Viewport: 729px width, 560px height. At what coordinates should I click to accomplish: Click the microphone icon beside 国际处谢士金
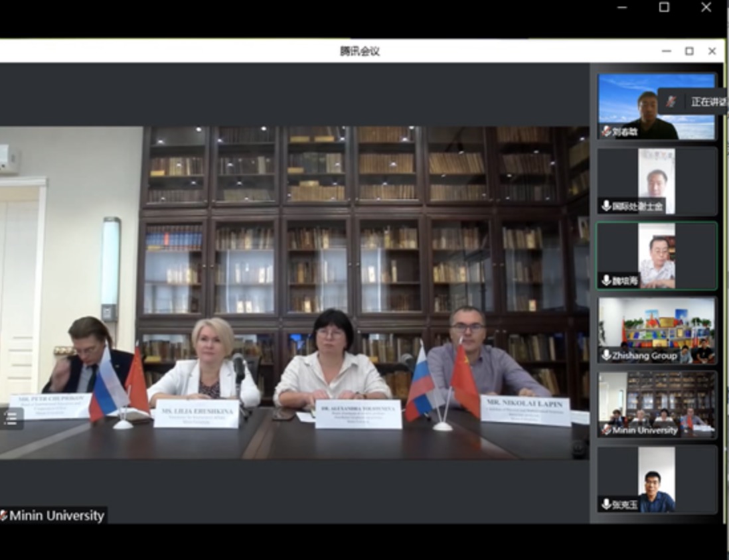pos(606,206)
